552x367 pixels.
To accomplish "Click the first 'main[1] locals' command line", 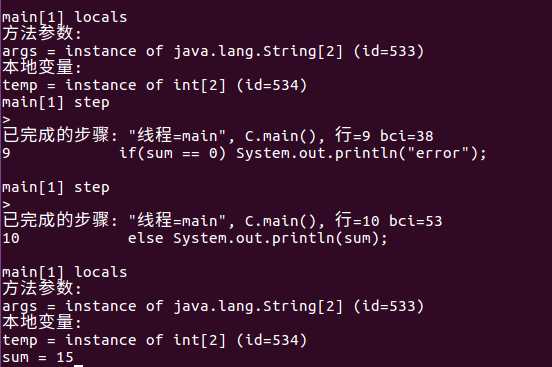I will 64,17.
